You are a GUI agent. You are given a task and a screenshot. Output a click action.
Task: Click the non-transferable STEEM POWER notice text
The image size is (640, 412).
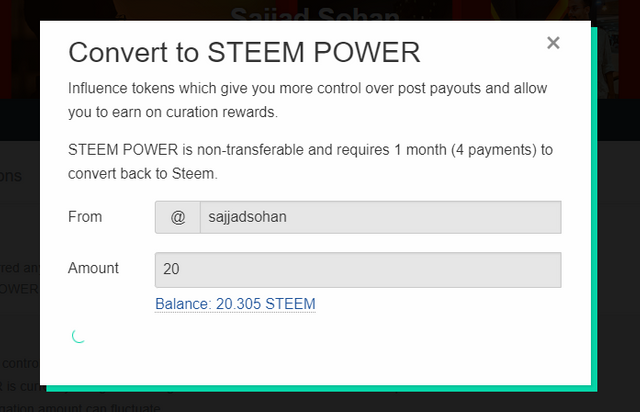coord(310,161)
